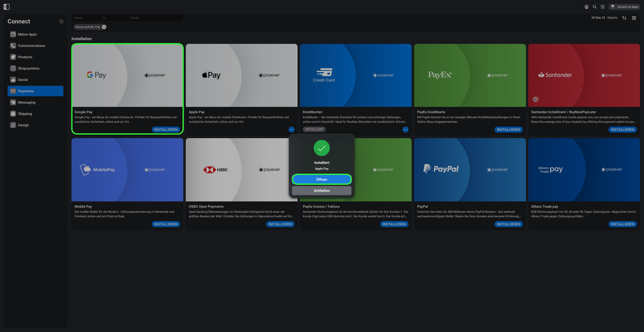
Task: Install PayPal
Action: [x=509, y=224]
